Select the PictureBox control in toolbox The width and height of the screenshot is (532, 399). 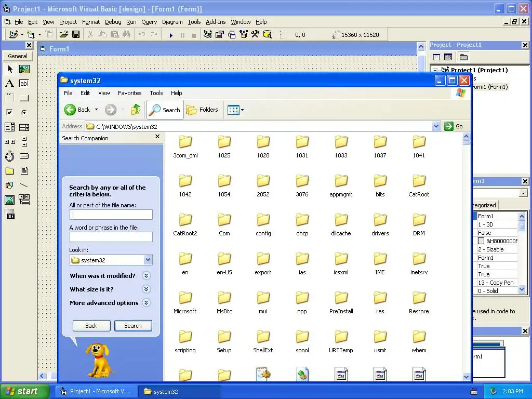click(x=24, y=69)
